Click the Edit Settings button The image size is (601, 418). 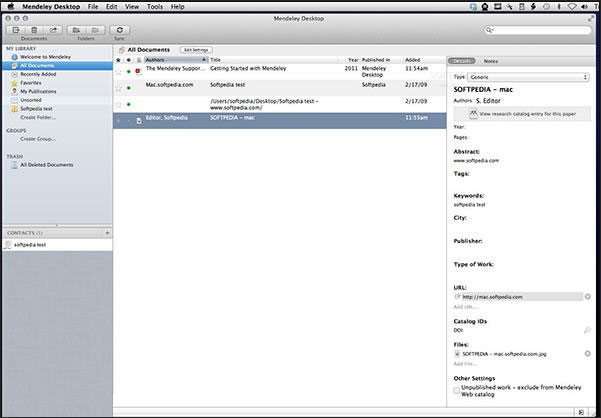(x=196, y=50)
